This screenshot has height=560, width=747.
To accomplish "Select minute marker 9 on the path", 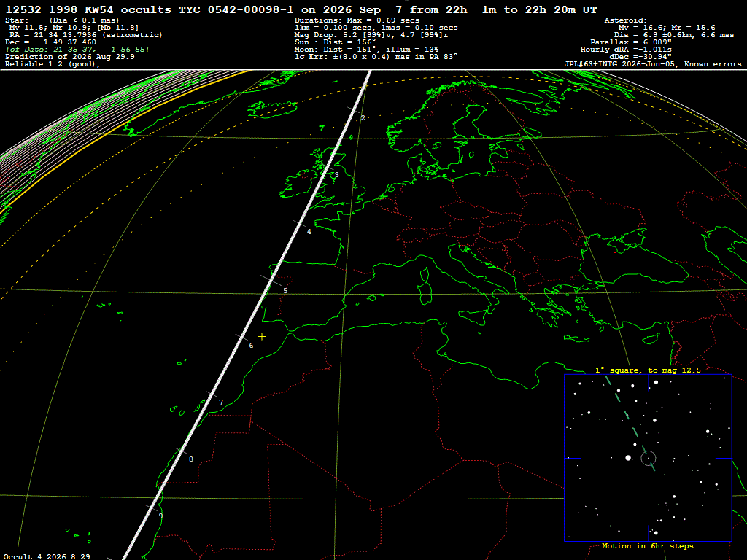I will point(160,516).
